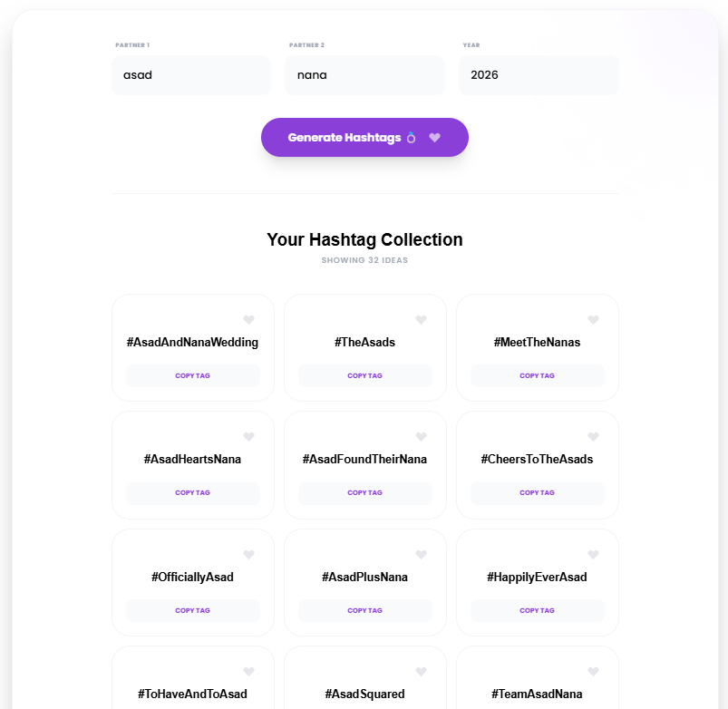
Task: Copy the #MeetTheNanas tag
Action: click(537, 375)
